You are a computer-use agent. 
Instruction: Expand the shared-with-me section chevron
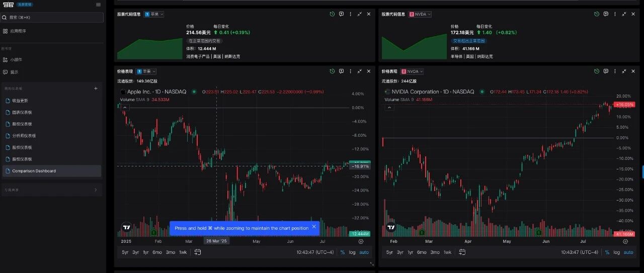coord(96,190)
